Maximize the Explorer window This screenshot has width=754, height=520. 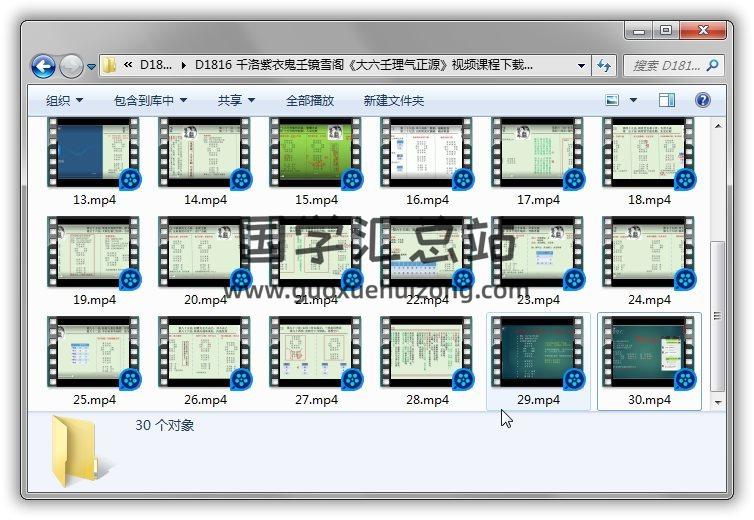coord(666,31)
